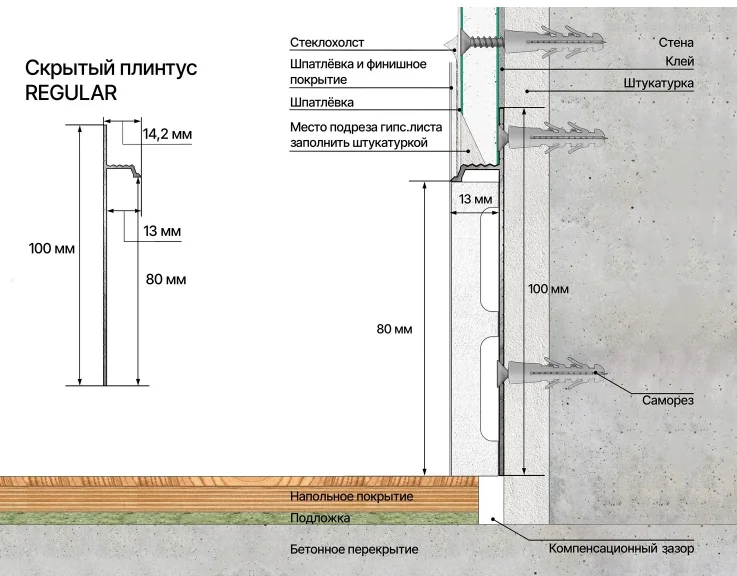Click the "Компенсационный зазор" label
Screen dimensions: 737x576
[621, 549]
